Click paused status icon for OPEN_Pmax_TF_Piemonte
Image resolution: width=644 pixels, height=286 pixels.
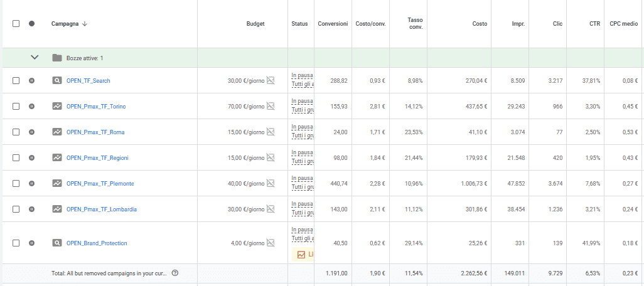click(x=31, y=183)
